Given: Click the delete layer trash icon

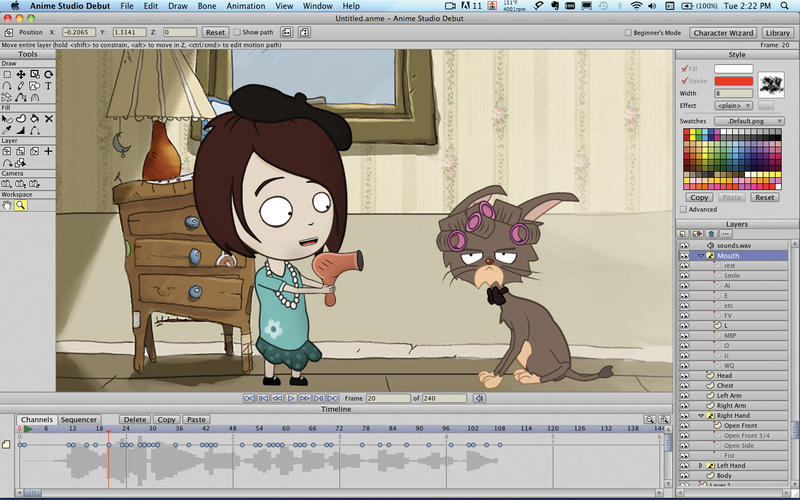Looking at the screenshot, I should point(712,233).
